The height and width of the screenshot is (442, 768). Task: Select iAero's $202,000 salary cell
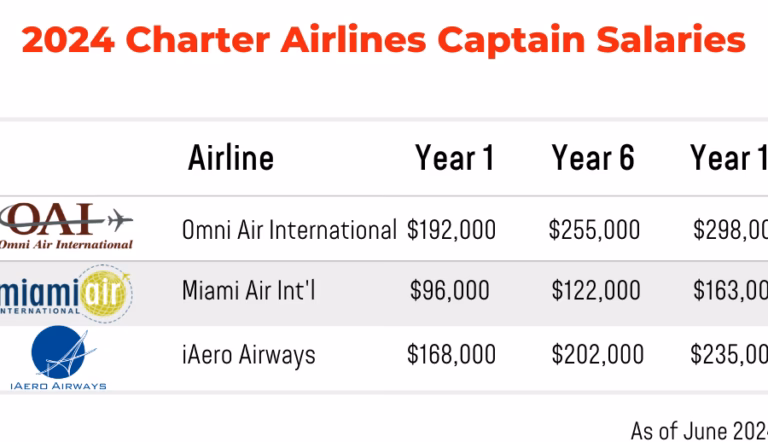coord(596,353)
